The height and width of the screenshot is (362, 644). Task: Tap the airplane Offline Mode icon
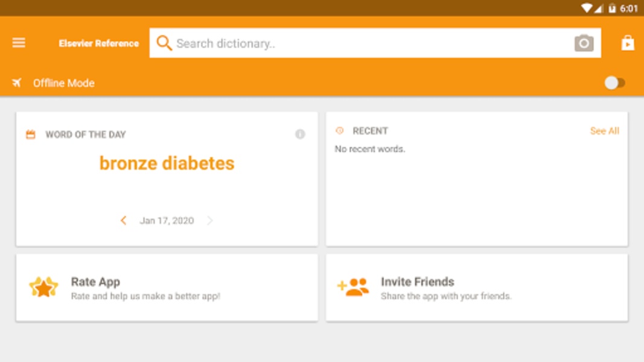tap(16, 83)
